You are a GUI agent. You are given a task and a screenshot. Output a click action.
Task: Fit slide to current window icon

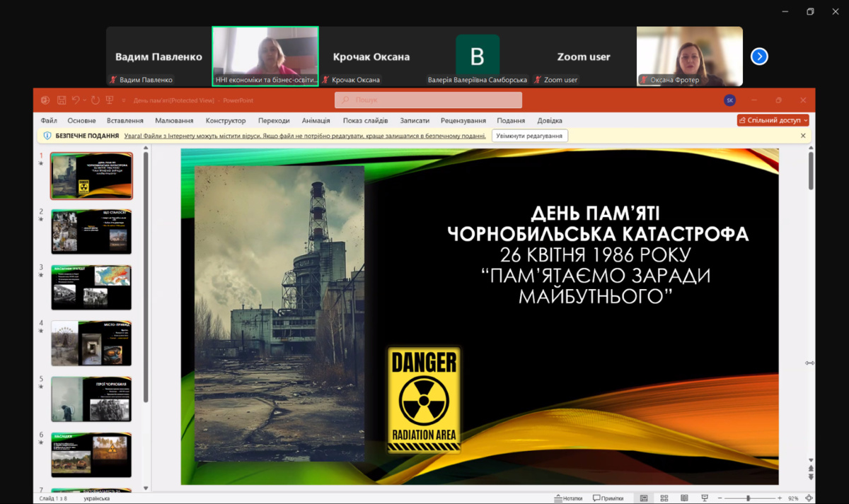click(809, 498)
